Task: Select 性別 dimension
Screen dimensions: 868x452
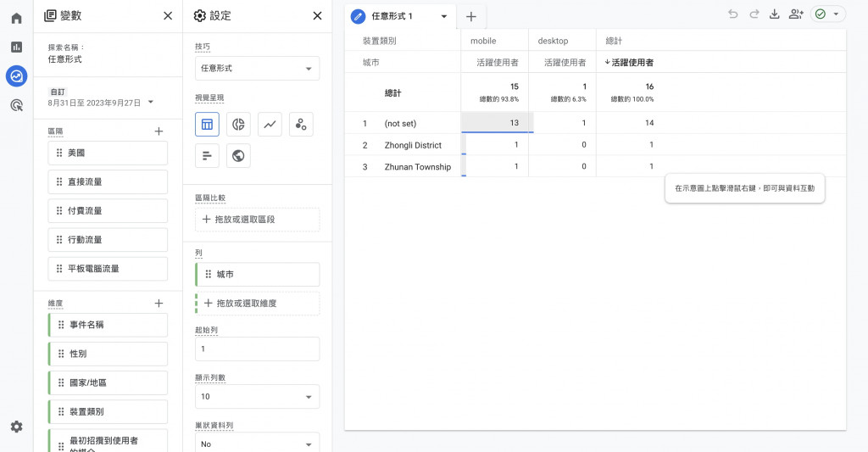Action: (108, 354)
